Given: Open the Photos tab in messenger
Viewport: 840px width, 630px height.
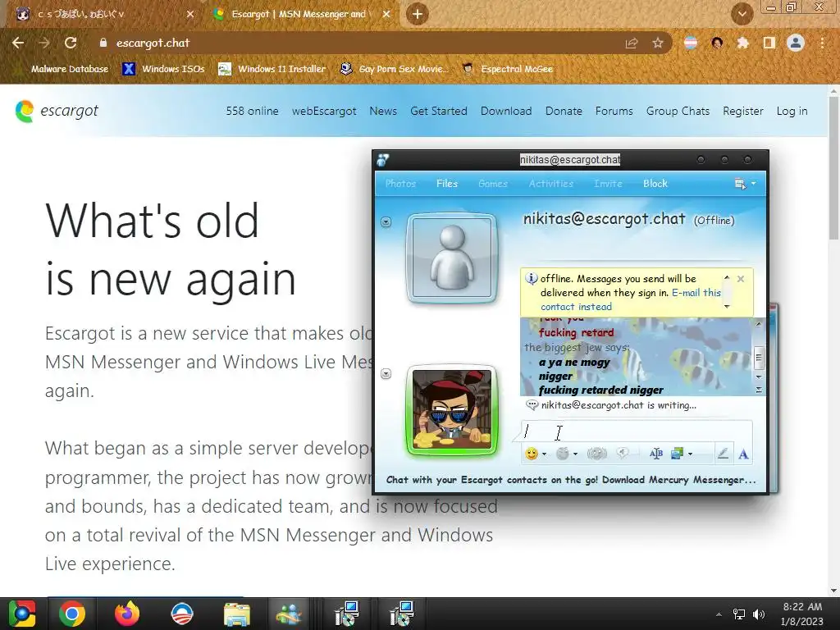Looking at the screenshot, I should (400, 183).
